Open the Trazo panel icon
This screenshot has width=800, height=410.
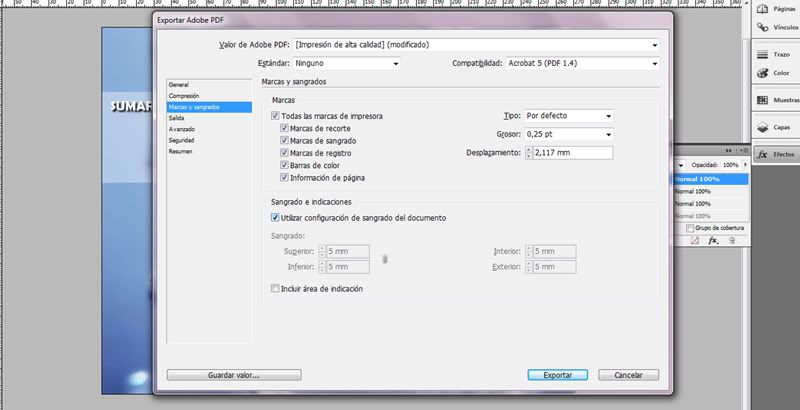point(762,55)
